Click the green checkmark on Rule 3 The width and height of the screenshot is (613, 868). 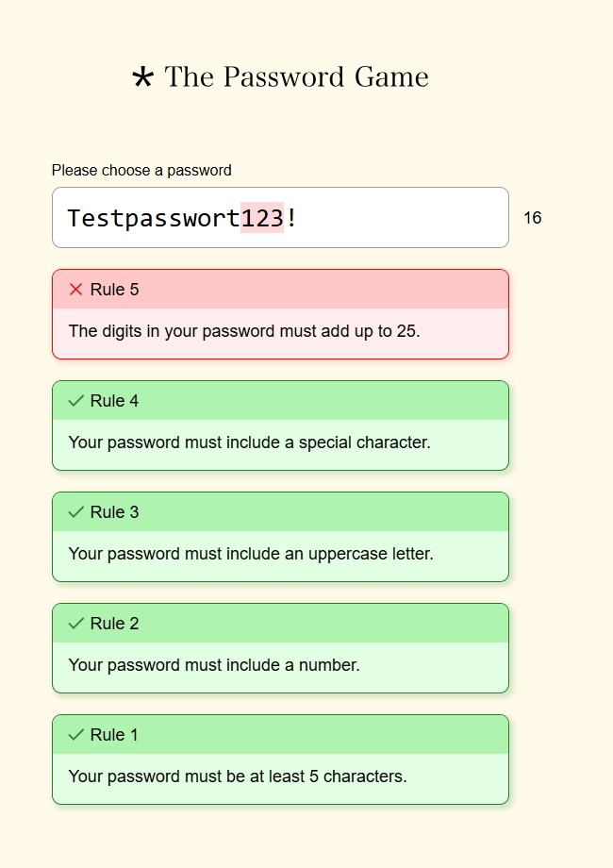click(76, 512)
